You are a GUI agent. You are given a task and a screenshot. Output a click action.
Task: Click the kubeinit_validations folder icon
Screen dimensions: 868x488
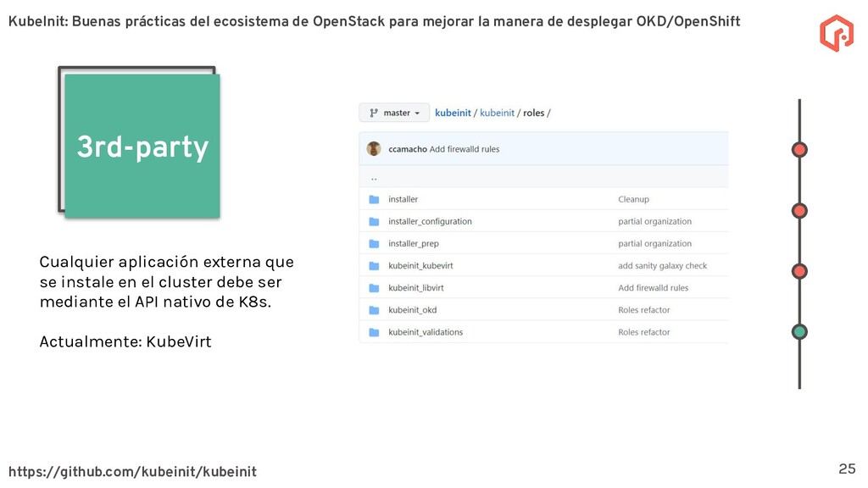[374, 332]
